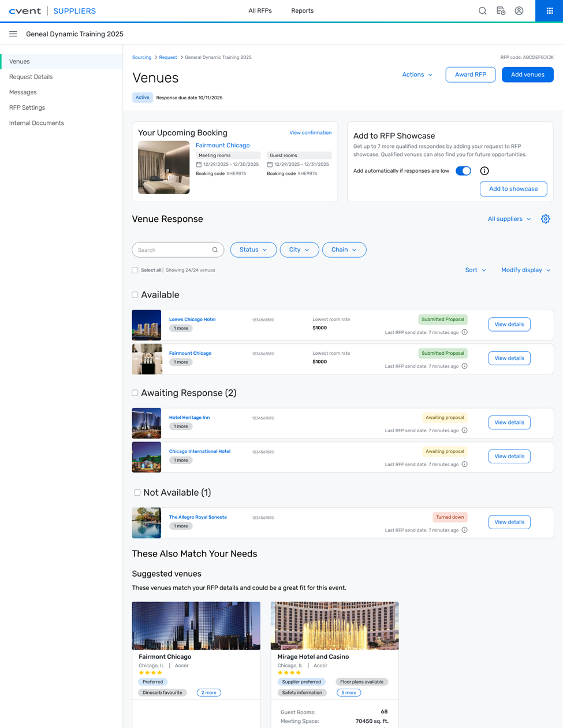563x728 pixels.
Task: Open the Chicago International Hotel venue link
Action: coord(200,452)
